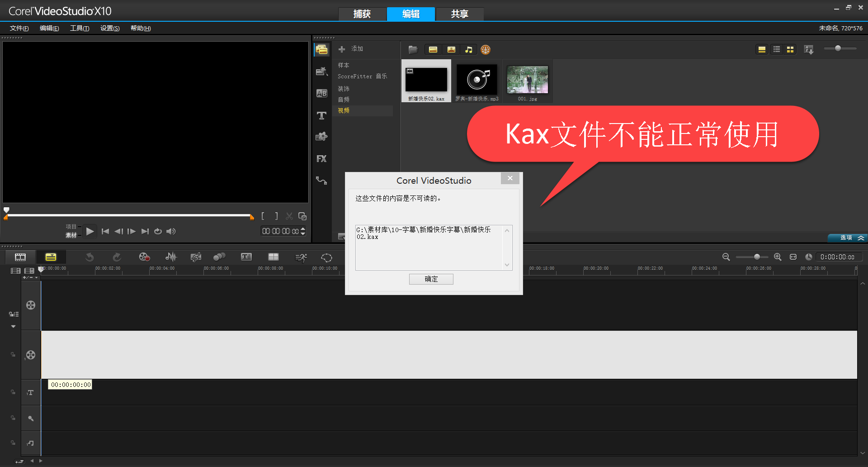The height and width of the screenshot is (467, 868).
Task: Open the system volume control
Action: click(171, 231)
